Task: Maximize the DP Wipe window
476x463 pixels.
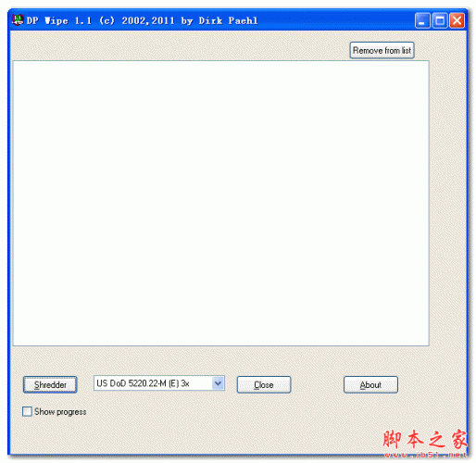Action: (x=440, y=20)
